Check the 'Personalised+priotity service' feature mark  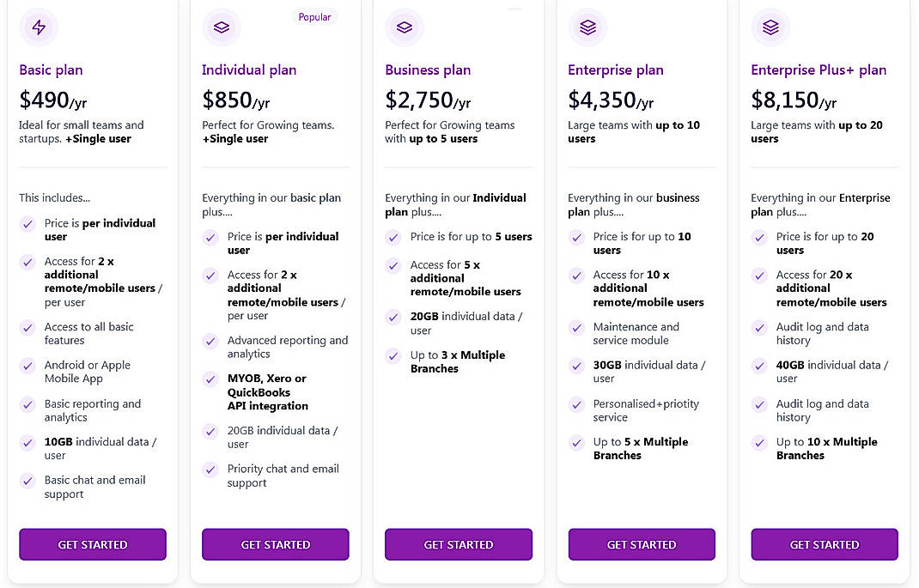[576, 404]
